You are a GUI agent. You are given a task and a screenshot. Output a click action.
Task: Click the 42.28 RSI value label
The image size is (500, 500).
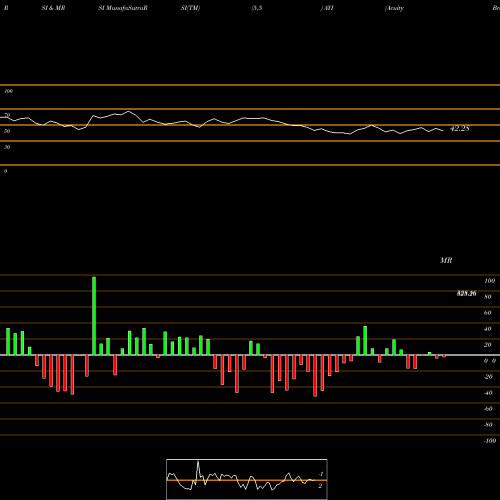click(460, 128)
